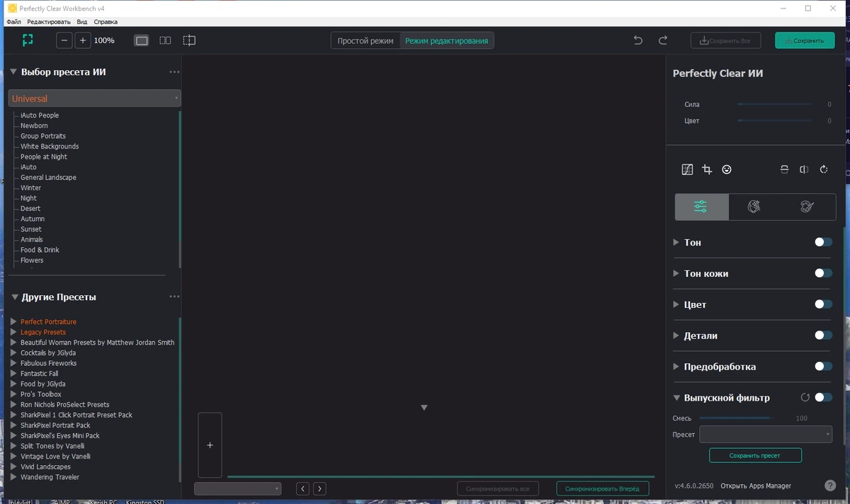Open the dropdown below the filmstrip
The width and height of the screenshot is (850, 504).
pos(237,488)
